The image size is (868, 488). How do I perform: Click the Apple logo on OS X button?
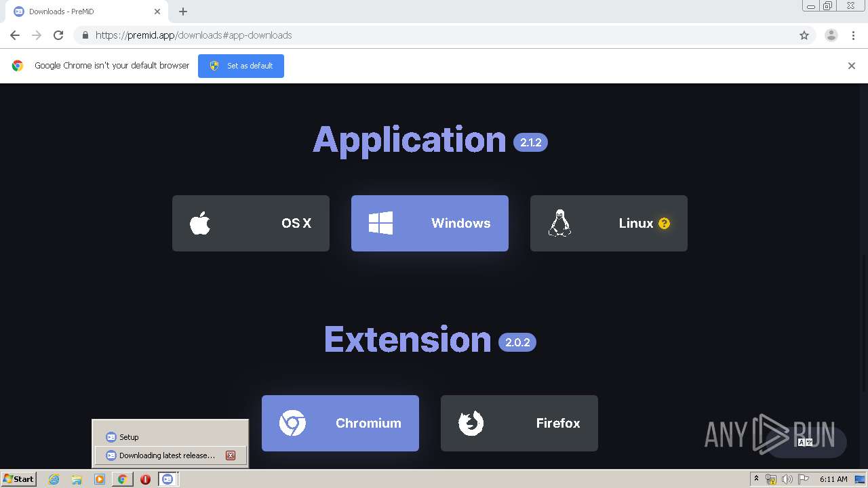(x=200, y=223)
